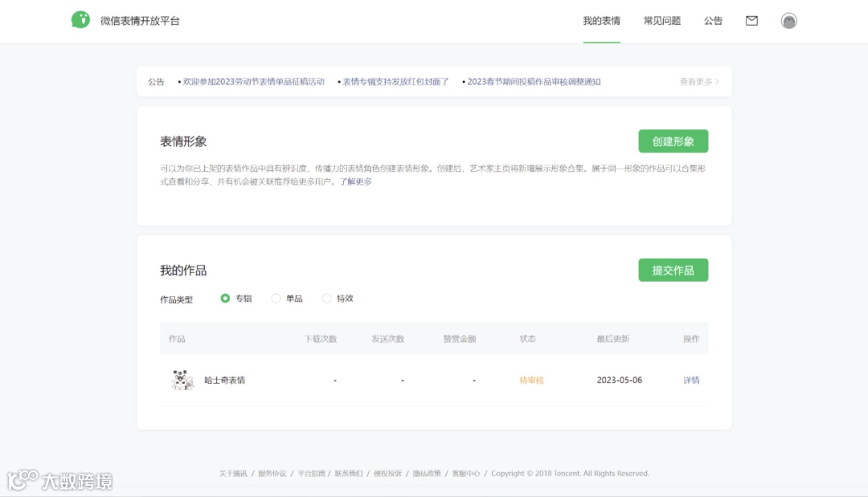The image size is (868, 497).
Task: Click the 待审核 status text
Action: pyautogui.click(x=531, y=380)
